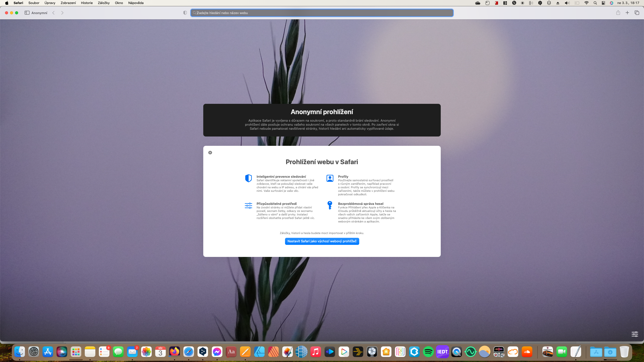Launch Spotify from the Dock
Viewport: 644px width, 362px height.
428,352
